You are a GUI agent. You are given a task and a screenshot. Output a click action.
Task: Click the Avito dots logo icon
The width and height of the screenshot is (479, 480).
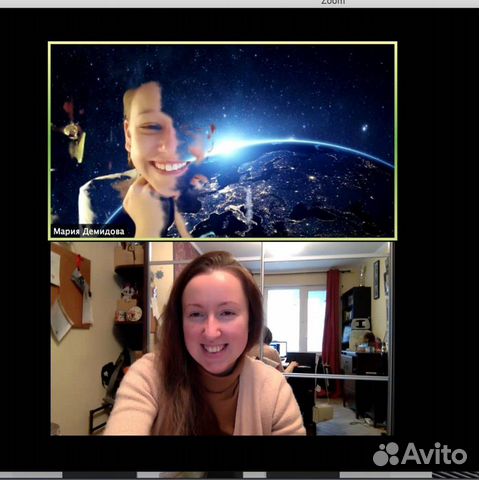pyautogui.click(x=386, y=454)
